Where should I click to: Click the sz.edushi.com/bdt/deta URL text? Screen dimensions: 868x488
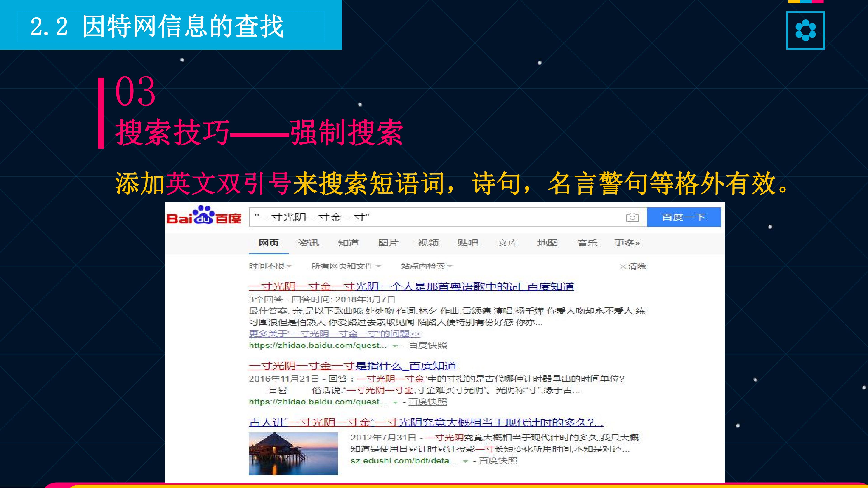point(404,460)
